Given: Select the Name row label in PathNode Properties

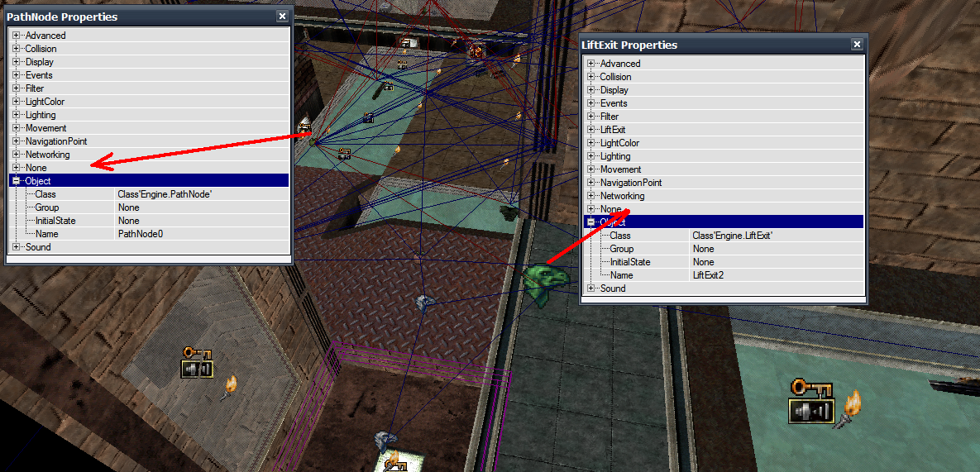Looking at the screenshot, I should [47, 234].
